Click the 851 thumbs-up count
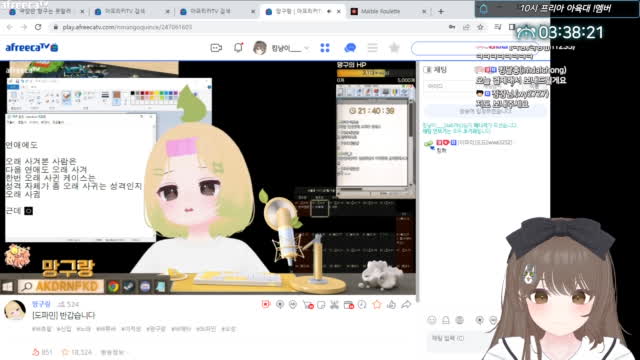This screenshot has height=360, width=640. tap(42, 352)
